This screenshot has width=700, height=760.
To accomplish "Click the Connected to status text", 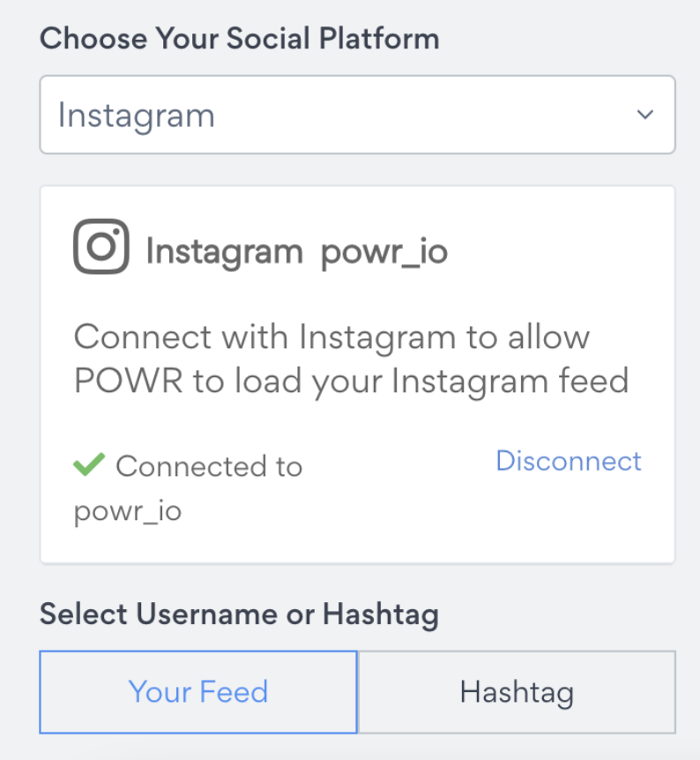I will 209,466.
